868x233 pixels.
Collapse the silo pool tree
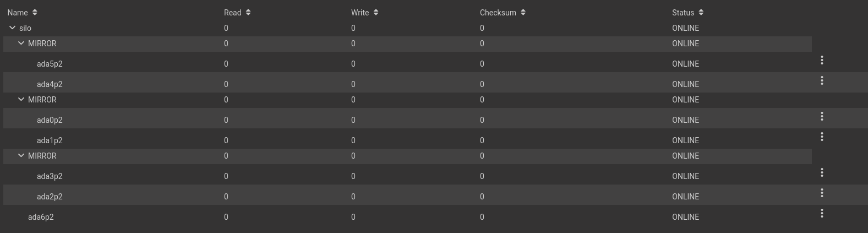[x=12, y=28]
